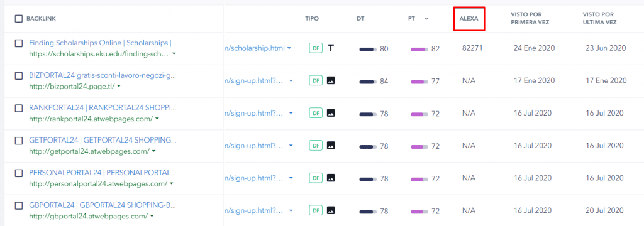Click the DT bar showing 80
Screen dimensions: 644x226
coord(367,49)
